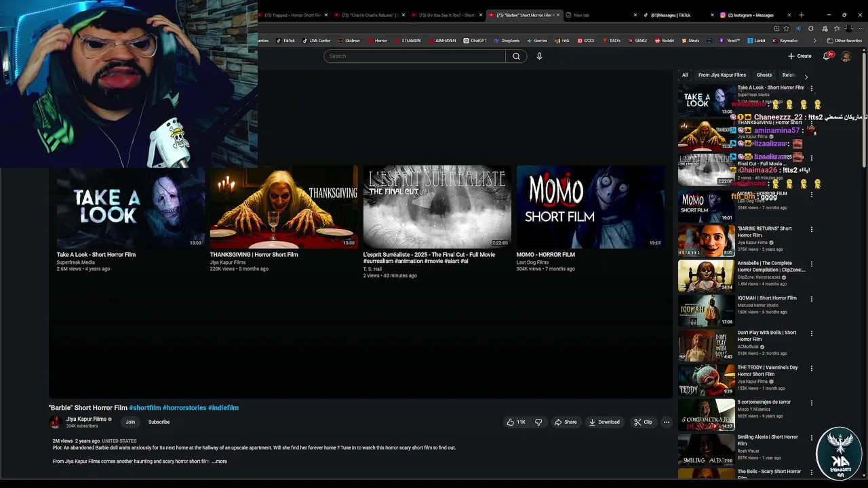Bookmark this page with the star icon
868x488 pixels.
pos(786,28)
